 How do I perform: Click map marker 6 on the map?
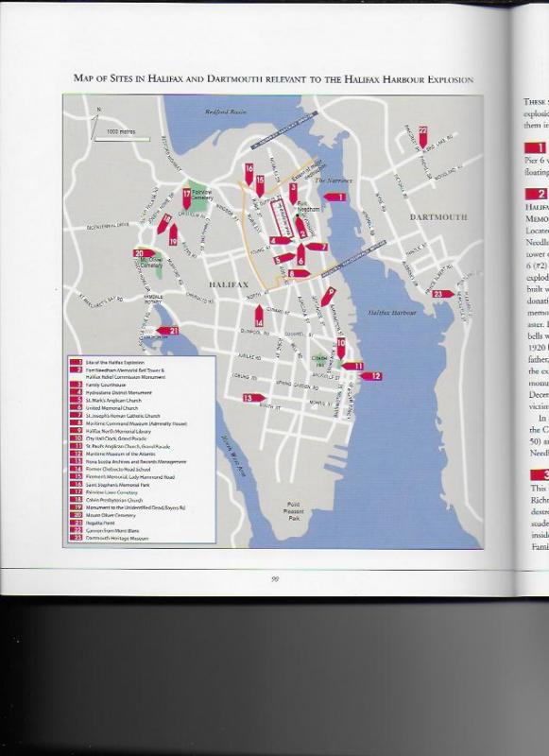click(300, 254)
